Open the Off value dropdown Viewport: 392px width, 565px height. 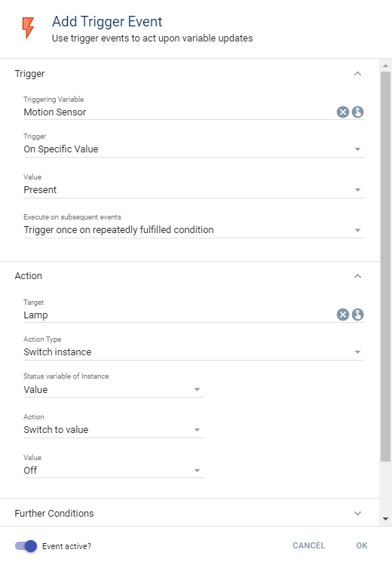114,470
